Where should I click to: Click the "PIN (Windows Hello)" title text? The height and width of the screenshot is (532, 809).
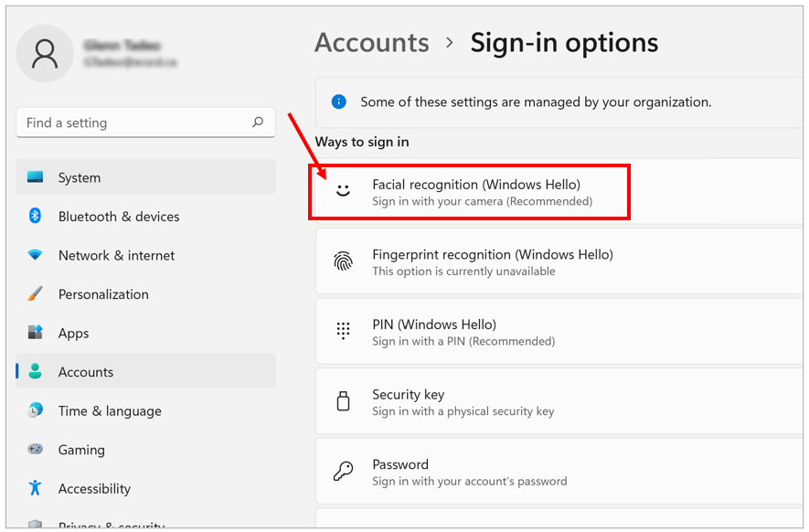coord(434,325)
